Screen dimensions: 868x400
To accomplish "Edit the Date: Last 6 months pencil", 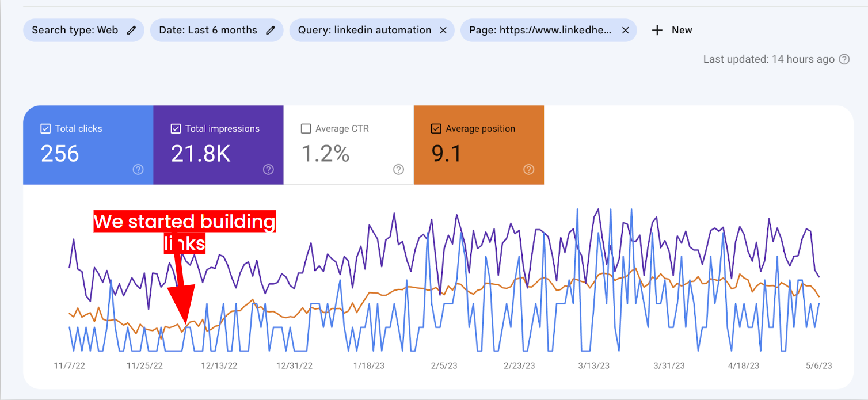I will pos(271,31).
